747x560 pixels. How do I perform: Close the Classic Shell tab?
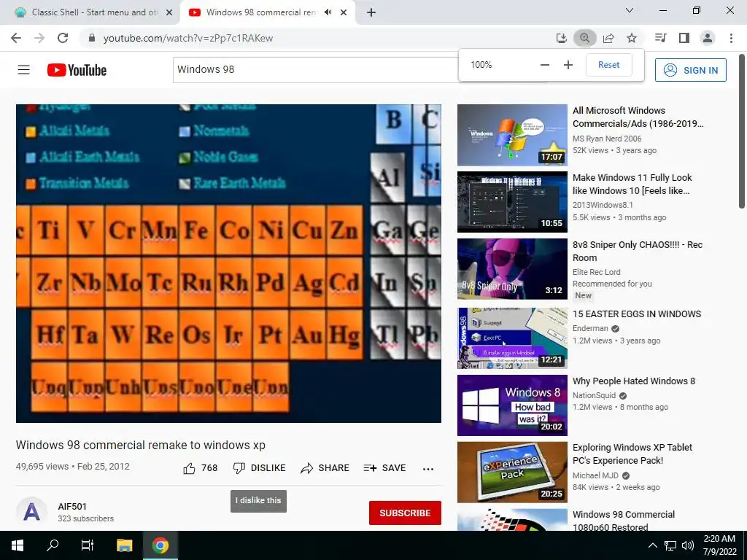tap(169, 12)
